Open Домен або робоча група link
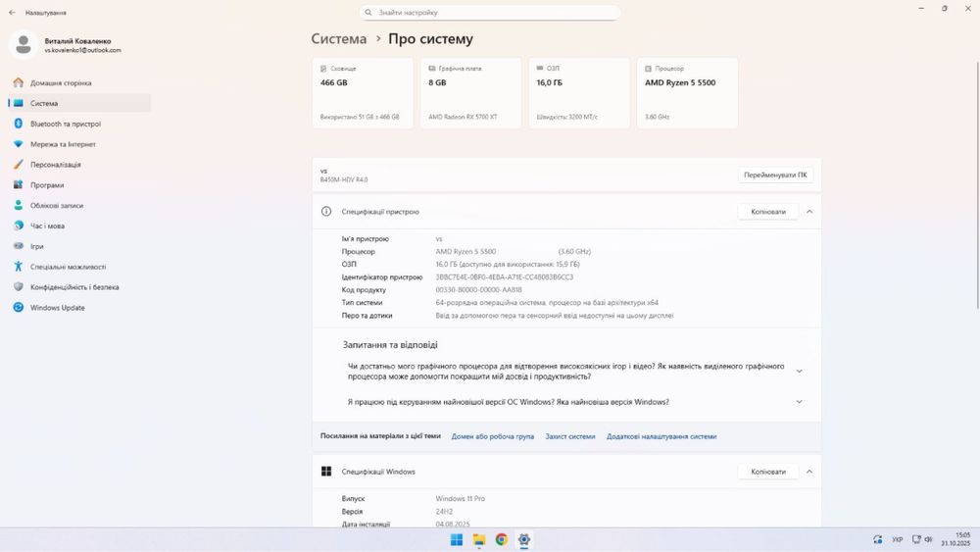This screenshot has width=980, height=552. pyautogui.click(x=493, y=436)
